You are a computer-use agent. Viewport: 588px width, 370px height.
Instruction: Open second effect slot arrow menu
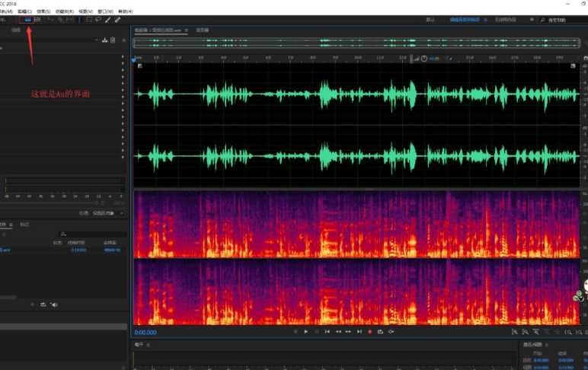[123, 63]
